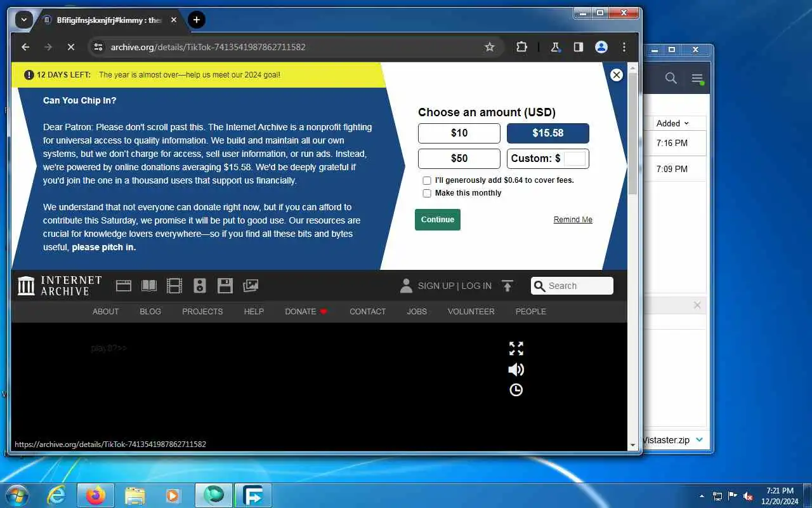
Task: Click the Internet Archive Search field
Action: (x=572, y=286)
